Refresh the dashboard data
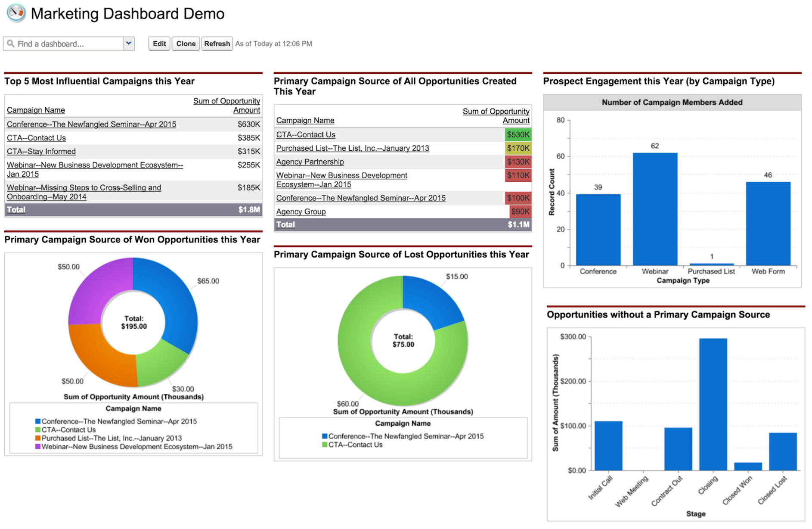The height and width of the screenshot is (529, 812). pyautogui.click(x=217, y=44)
